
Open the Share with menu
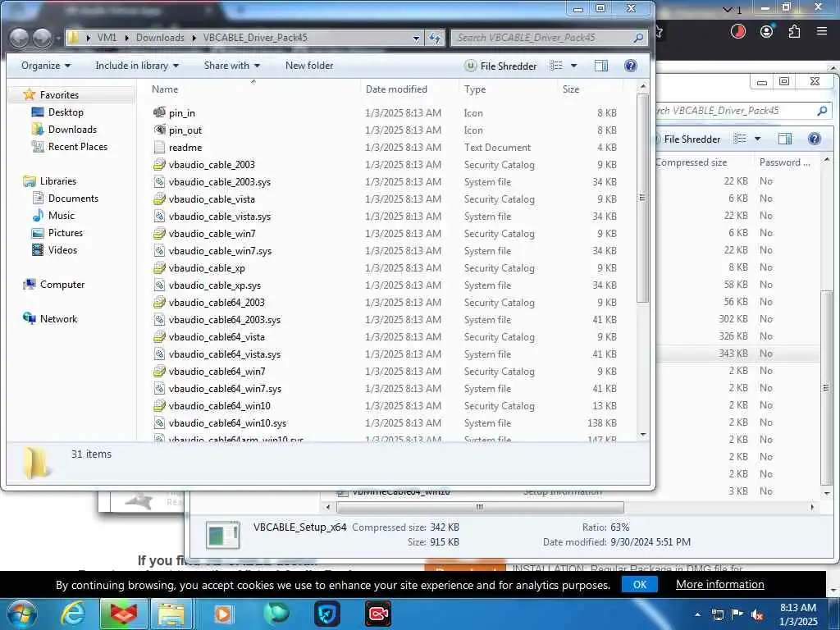[231, 66]
